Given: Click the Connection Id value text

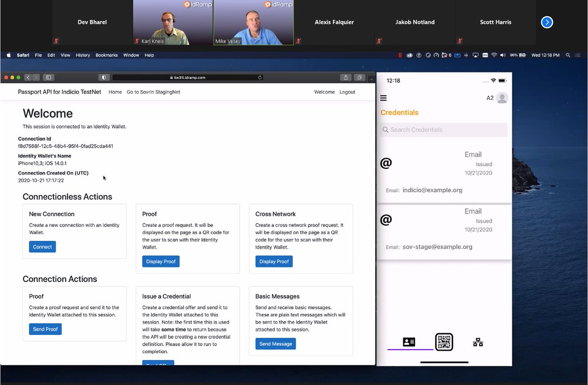Looking at the screenshot, I should point(66,146).
